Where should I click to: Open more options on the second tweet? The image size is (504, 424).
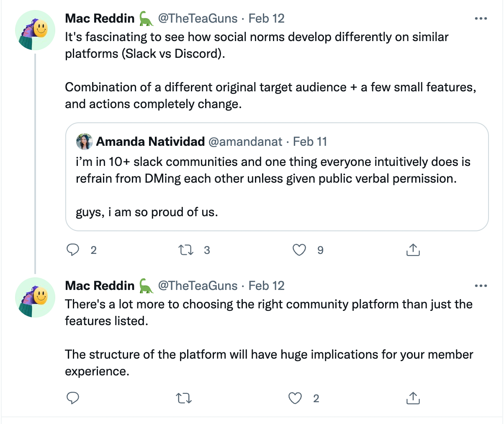[481, 286]
